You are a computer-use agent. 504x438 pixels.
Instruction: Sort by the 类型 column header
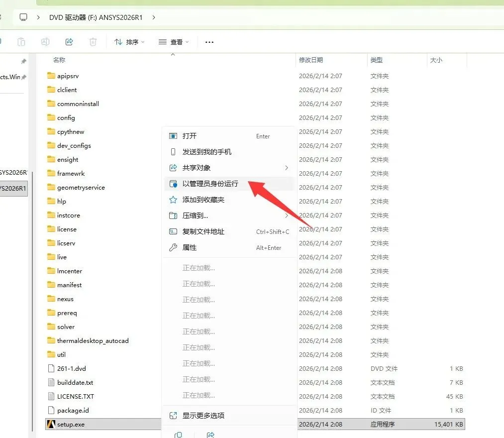(x=377, y=60)
